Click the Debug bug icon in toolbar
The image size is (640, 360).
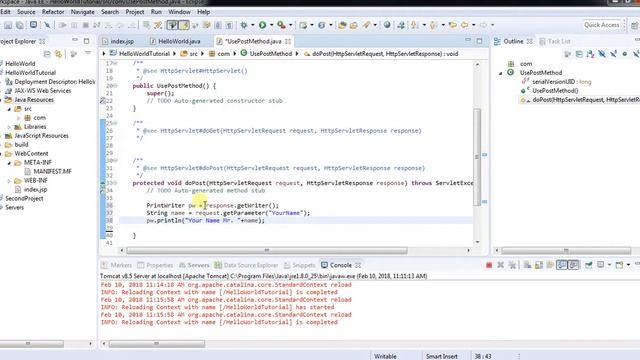[x=244, y=25]
